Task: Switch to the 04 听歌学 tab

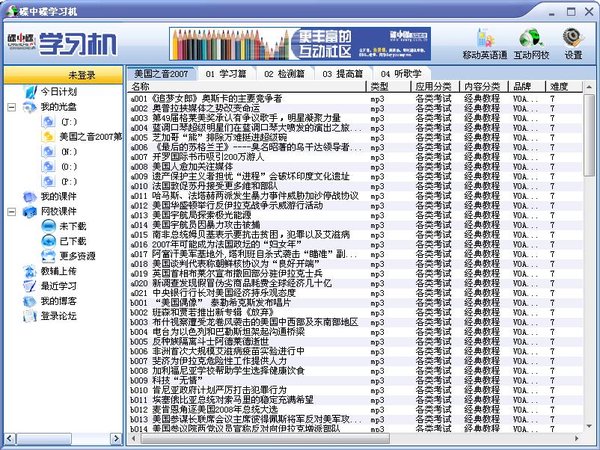Action: point(401,73)
